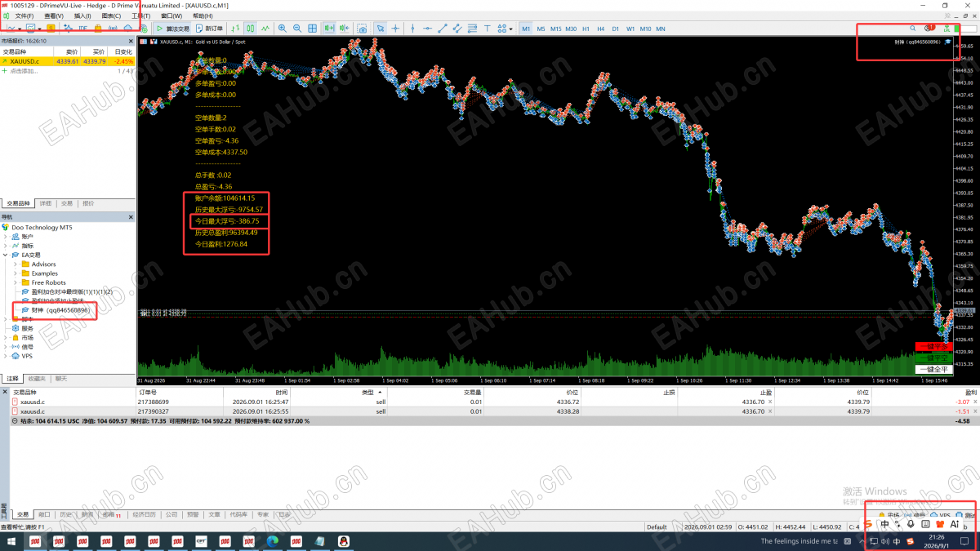Switch to the 收藏夹 tab in Navigator

37,379
